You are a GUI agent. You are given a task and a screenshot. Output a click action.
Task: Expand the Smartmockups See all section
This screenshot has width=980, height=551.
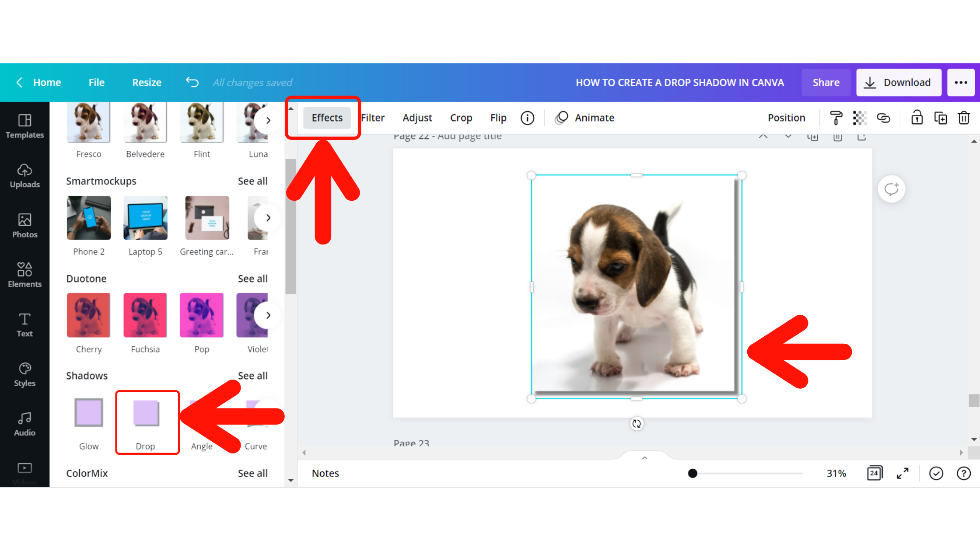252,180
